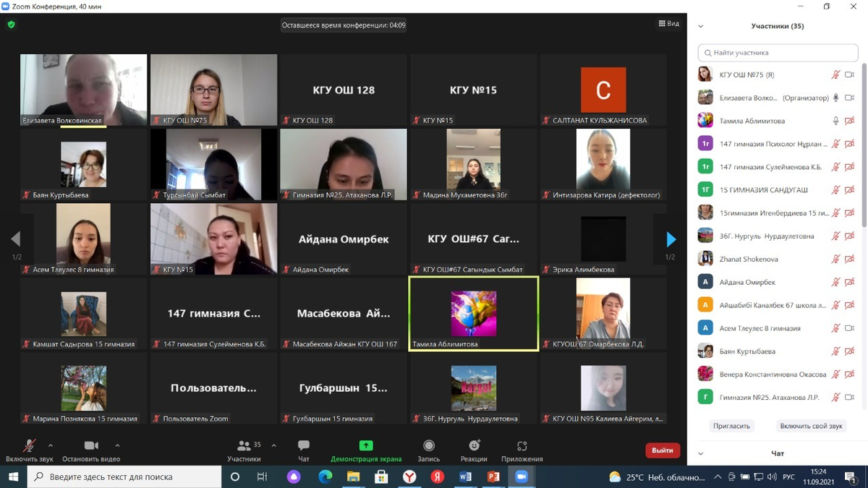Click the green Share Screen icon
This screenshot has width=868, height=488.
[x=366, y=446]
